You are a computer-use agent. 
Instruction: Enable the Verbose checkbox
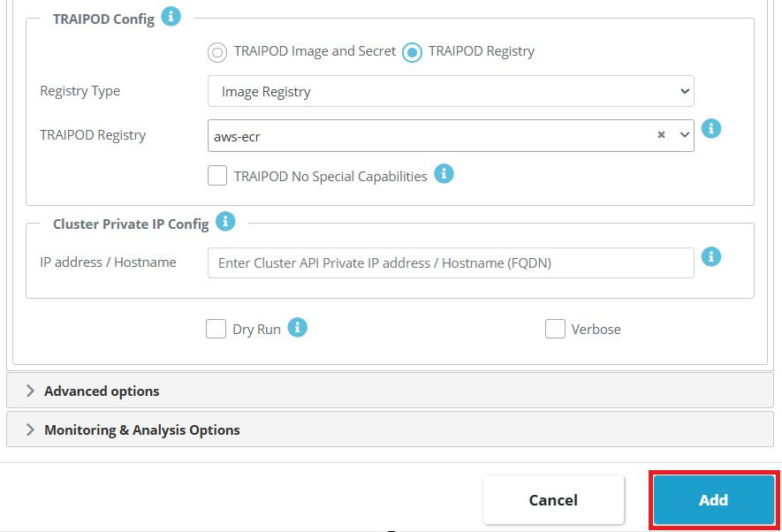pyautogui.click(x=555, y=329)
